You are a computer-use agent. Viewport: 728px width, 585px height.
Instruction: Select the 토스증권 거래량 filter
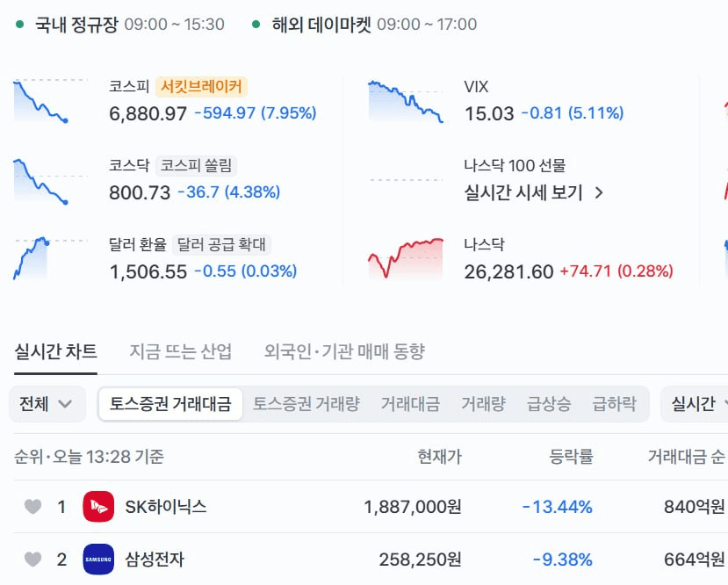tap(306, 404)
